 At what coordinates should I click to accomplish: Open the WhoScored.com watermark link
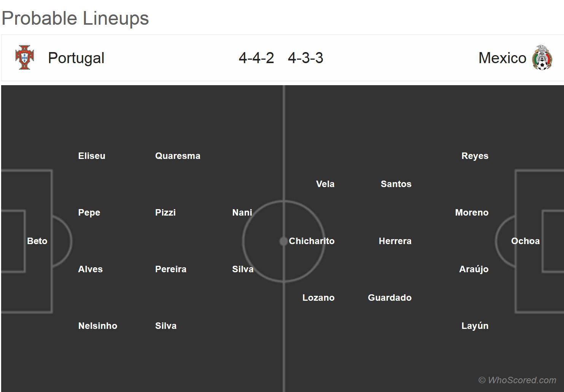click(517, 380)
